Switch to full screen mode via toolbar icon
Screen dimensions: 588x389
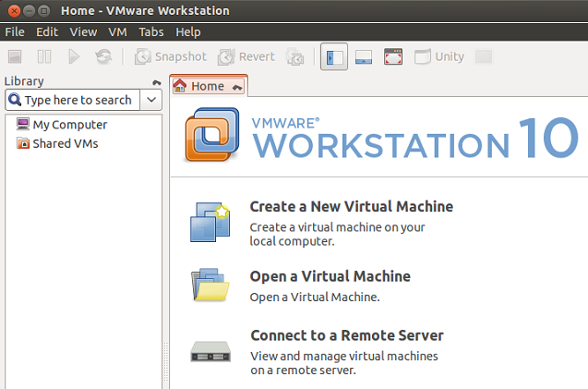pos(393,57)
